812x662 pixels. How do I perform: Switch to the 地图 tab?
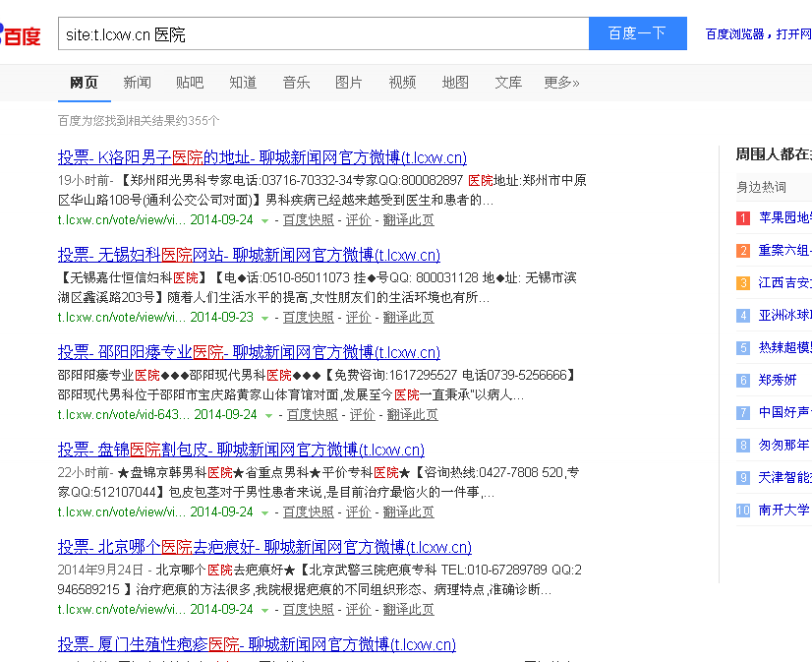click(455, 83)
